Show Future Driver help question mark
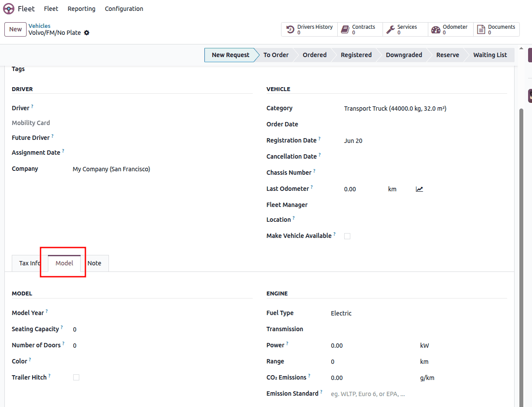 pyautogui.click(x=53, y=136)
